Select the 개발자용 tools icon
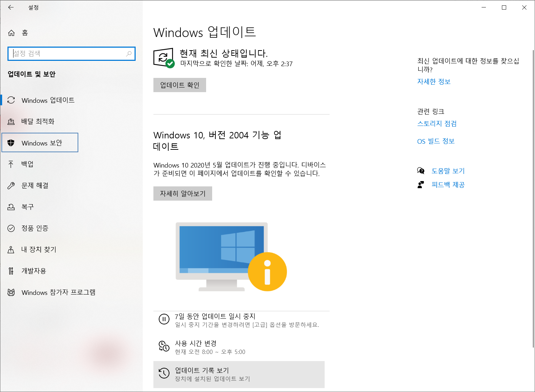 pyautogui.click(x=11, y=271)
